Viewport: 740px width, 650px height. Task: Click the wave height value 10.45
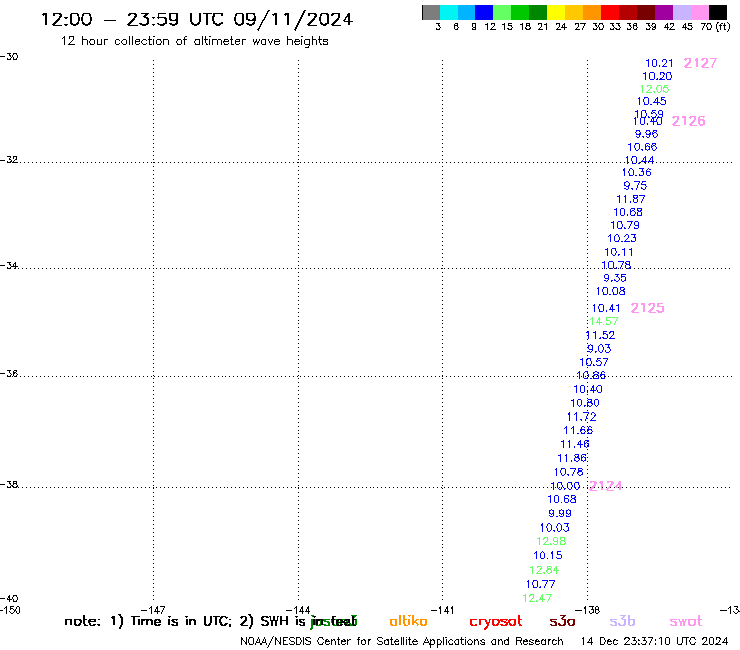click(651, 101)
